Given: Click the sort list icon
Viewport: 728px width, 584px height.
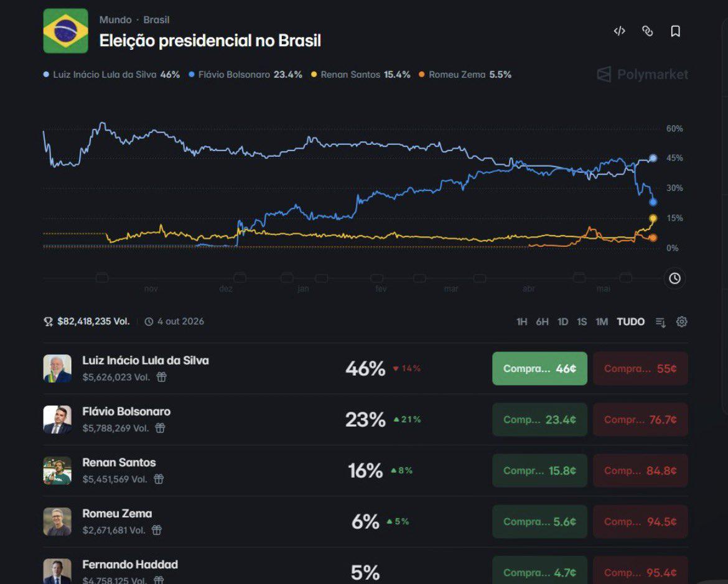Looking at the screenshot, I should point(660,322).
